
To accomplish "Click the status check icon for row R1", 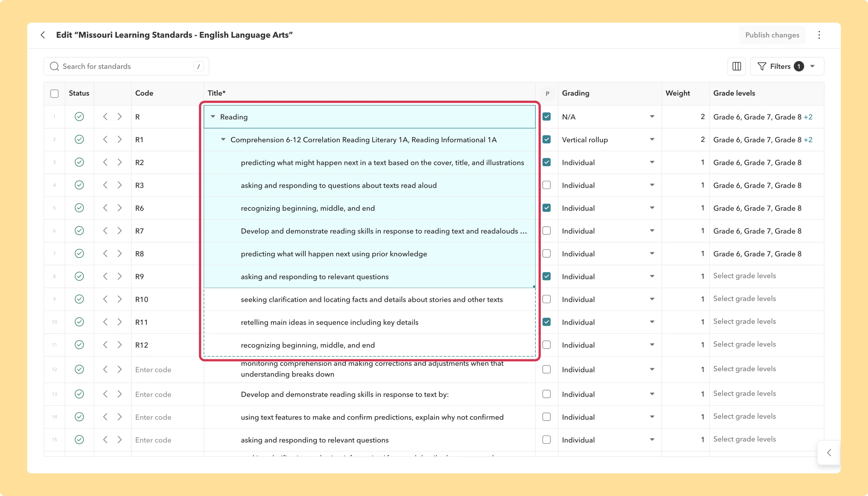I will 79,139.
